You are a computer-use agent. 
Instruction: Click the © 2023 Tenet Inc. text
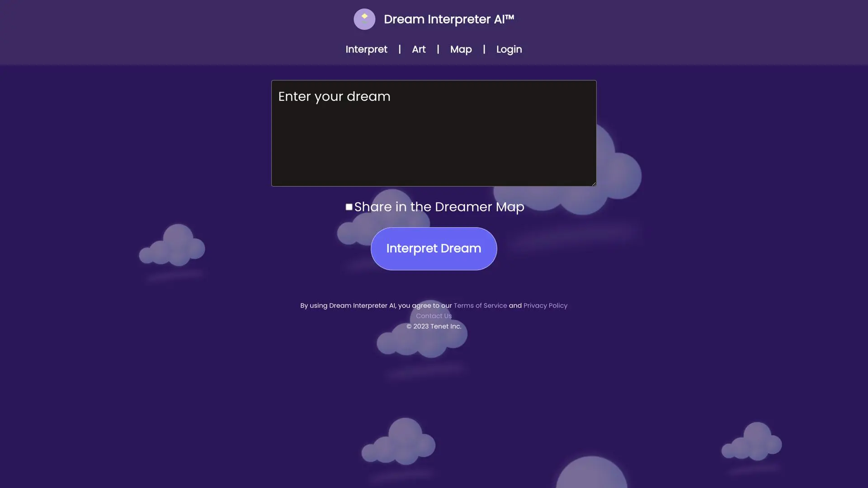[x=434, y=326]
